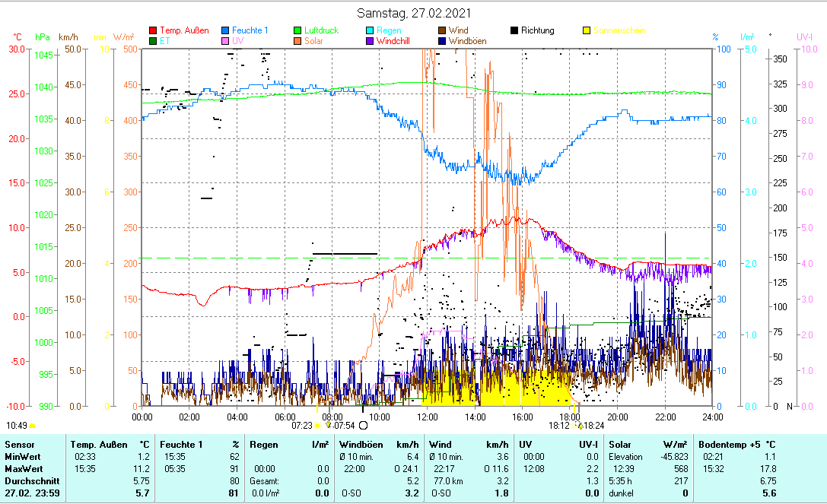Click the red Temp. Außen legend swatch
The width and height of the screenshot is (827, 504).
pos(153,30)
